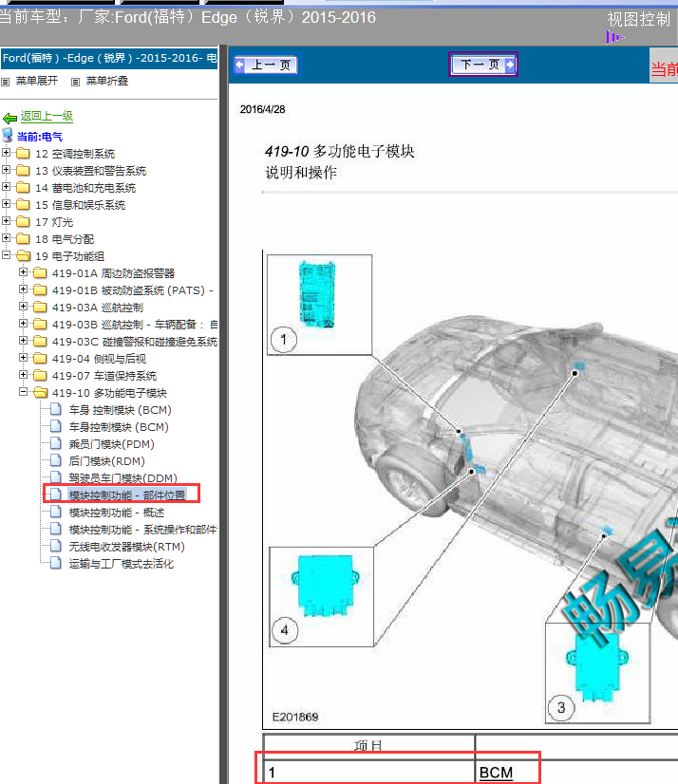Viewport: 678px width, 784px height.
Task: Open 无线电收发器模块(RTM) page
Action: coord(127,547)
